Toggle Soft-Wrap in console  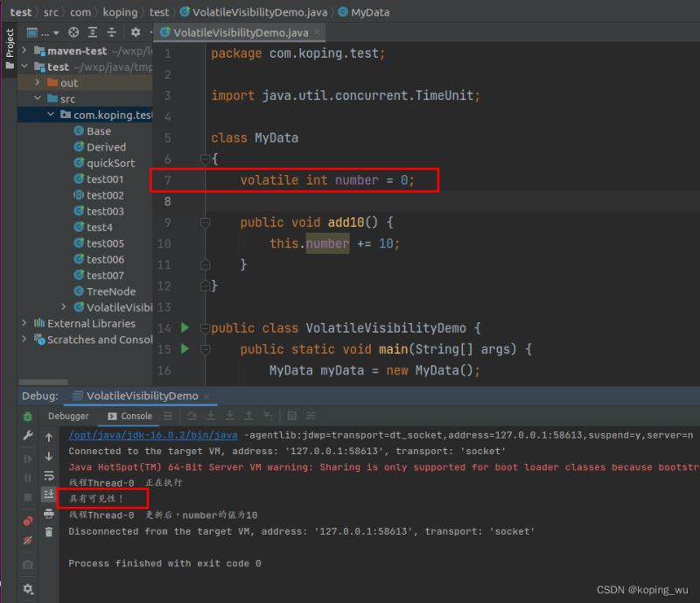(x=49, y=475)
